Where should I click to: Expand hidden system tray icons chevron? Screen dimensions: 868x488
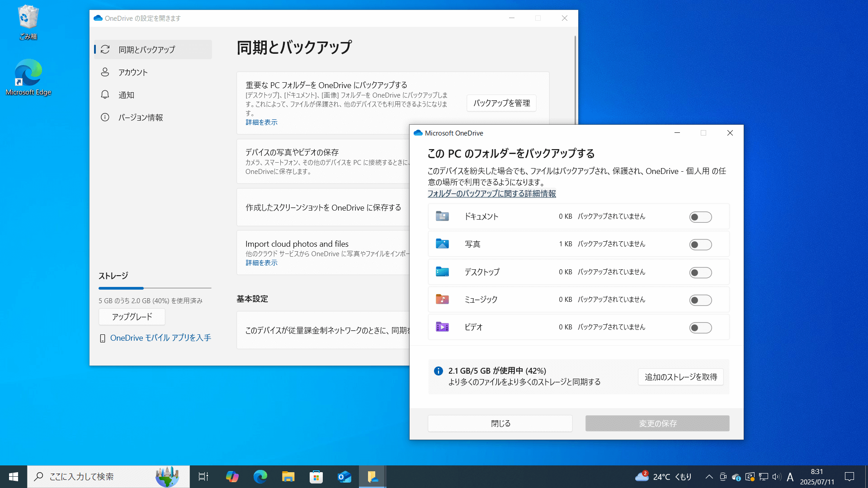pyautogui.click(x=709, y=477)
